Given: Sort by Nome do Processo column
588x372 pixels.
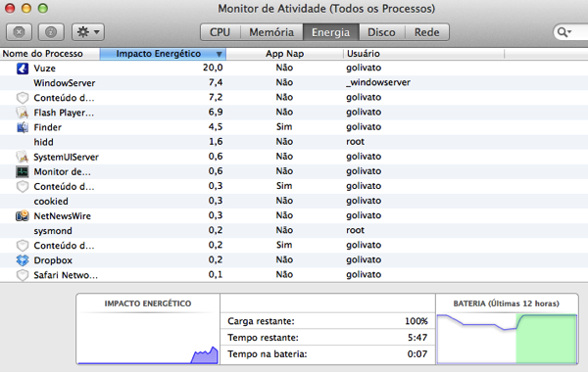Looking at the screenshot, I should click(x=50, y=54).
